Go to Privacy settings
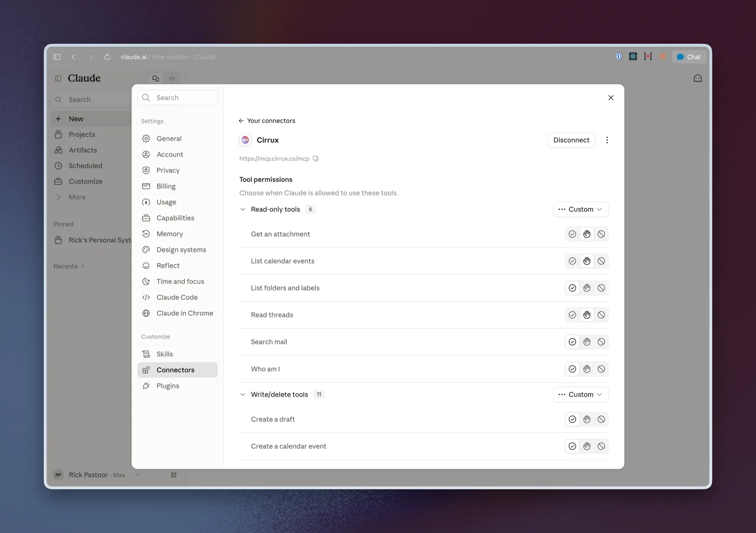756x533 pixels. (178, 170)
